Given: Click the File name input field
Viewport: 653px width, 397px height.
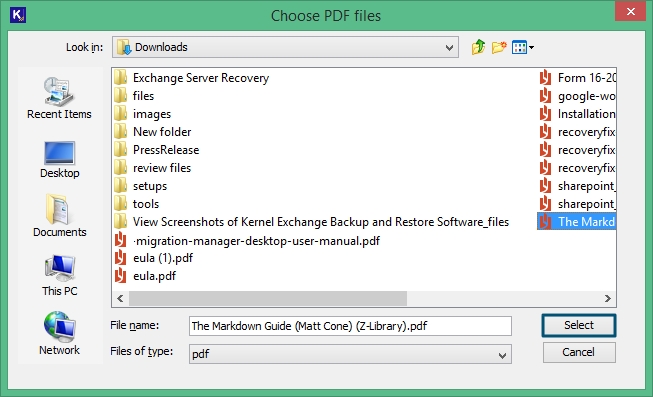Looking at the screenshot, I should click(x=350, y=326).
